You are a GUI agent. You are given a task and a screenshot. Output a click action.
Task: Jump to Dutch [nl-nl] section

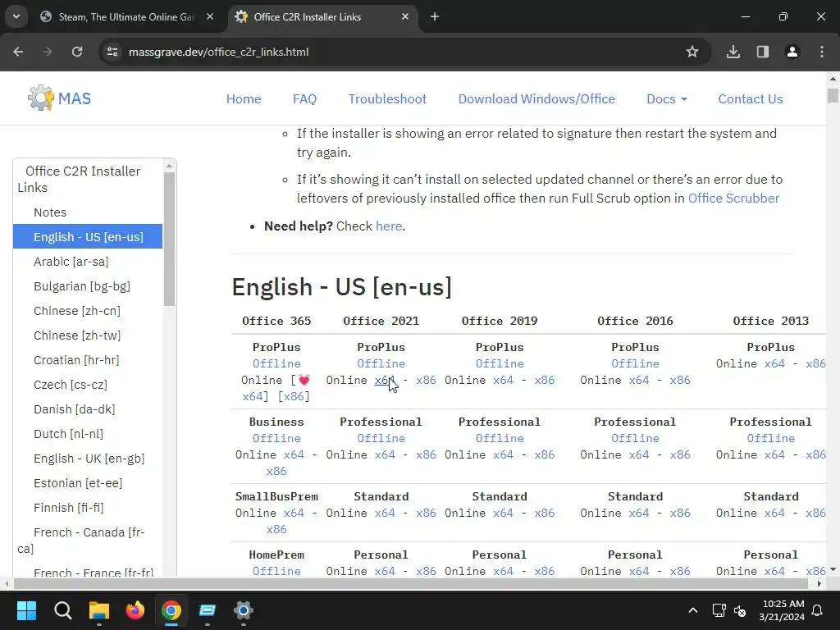pyautogui.click(x=69, y=434)
